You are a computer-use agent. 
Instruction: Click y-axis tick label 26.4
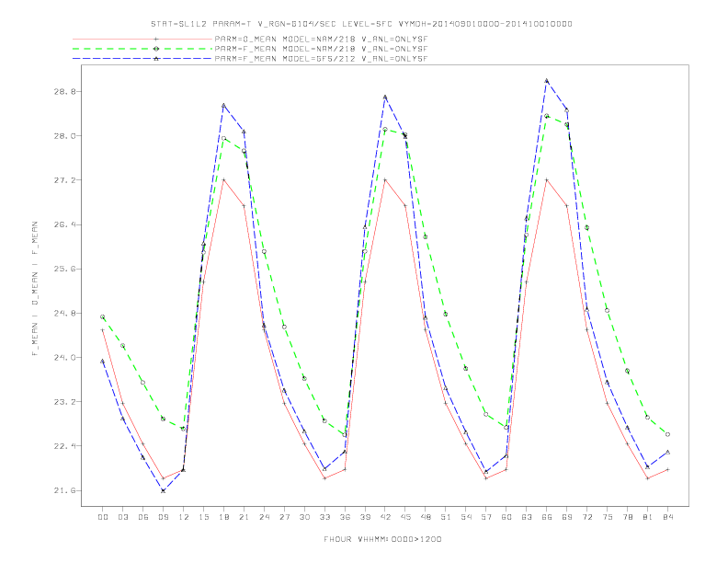point(64,224)
